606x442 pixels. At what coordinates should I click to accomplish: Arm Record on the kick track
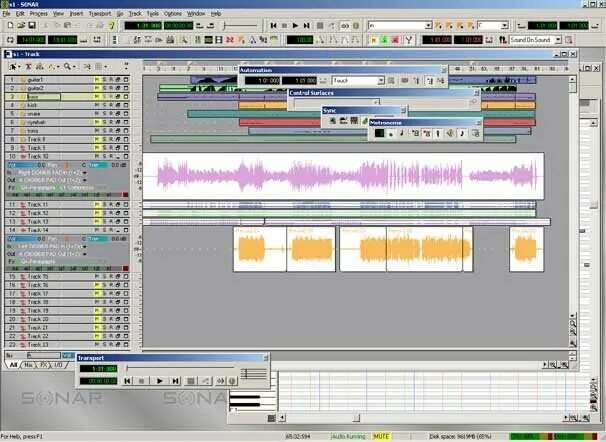111,105
